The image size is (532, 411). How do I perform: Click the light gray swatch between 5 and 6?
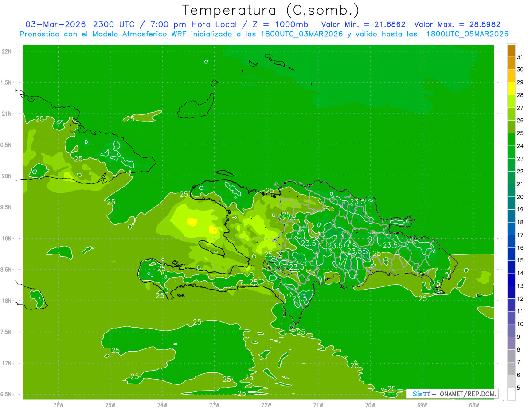(511, 381)
